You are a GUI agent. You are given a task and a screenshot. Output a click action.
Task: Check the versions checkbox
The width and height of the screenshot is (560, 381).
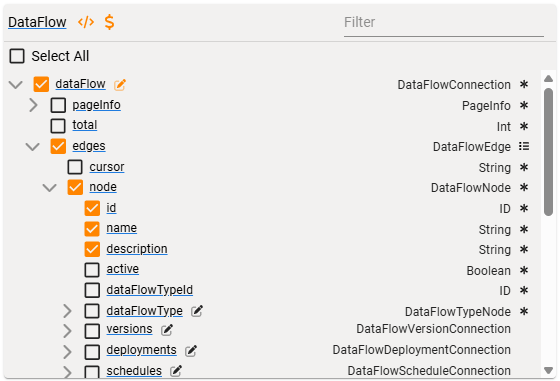[92, 331]
